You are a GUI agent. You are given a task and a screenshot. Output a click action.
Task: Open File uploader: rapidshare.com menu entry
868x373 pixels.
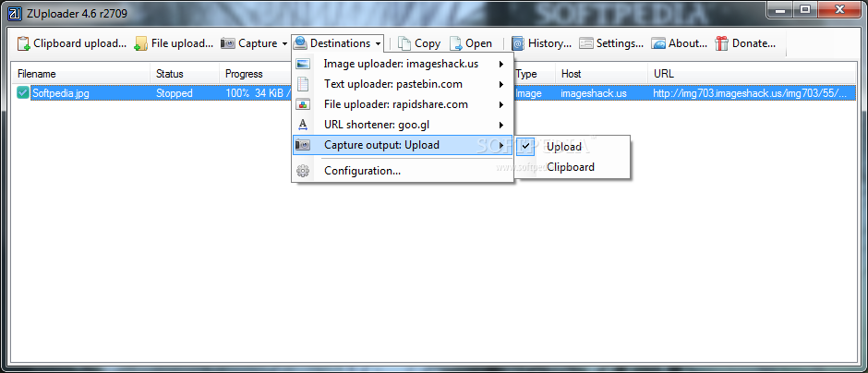403,104
